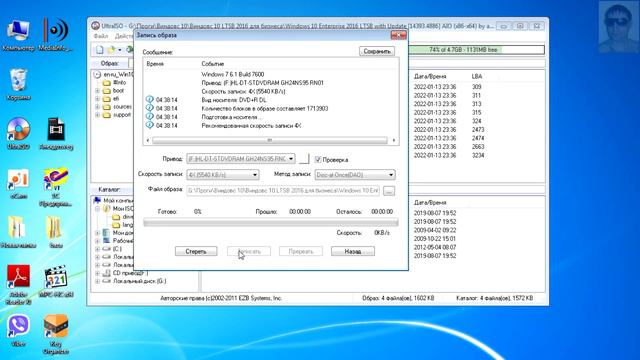The image size is (640, 360).
Task: Click the small button beside Привод dropdown
Action: pos(304,159)
